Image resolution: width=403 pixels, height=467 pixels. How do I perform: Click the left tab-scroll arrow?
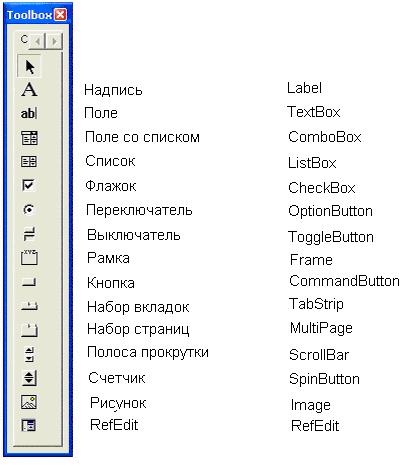[x=38, y=42]
